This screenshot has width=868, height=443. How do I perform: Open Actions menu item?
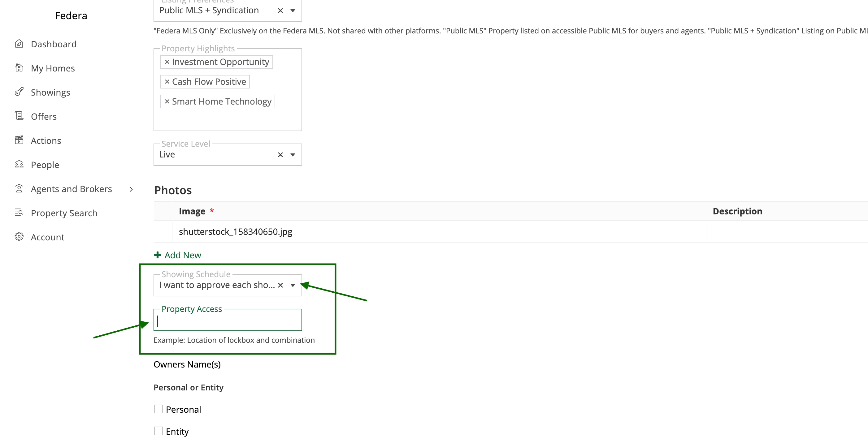click(46, 141)
